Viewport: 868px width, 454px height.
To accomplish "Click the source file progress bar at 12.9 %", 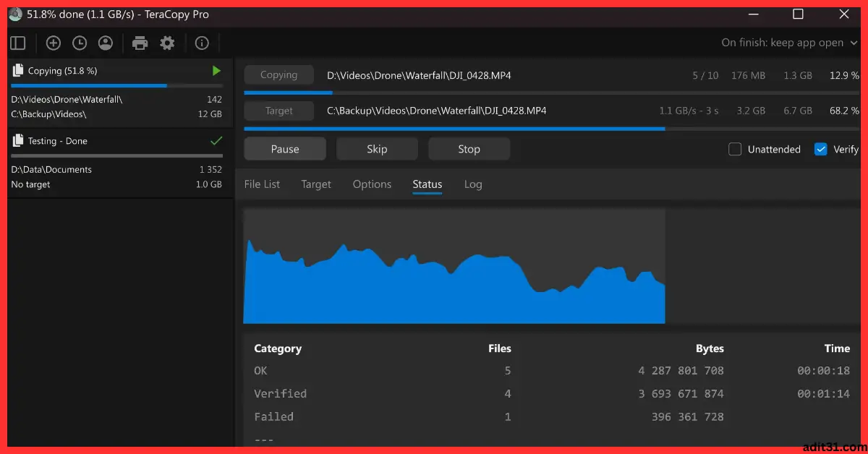I will (551, 93).
